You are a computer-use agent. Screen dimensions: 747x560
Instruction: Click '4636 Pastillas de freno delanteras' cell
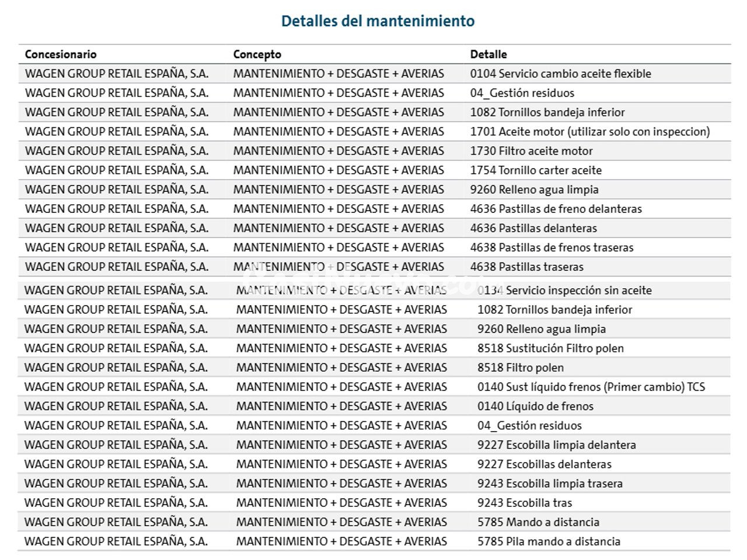point(556,208)
